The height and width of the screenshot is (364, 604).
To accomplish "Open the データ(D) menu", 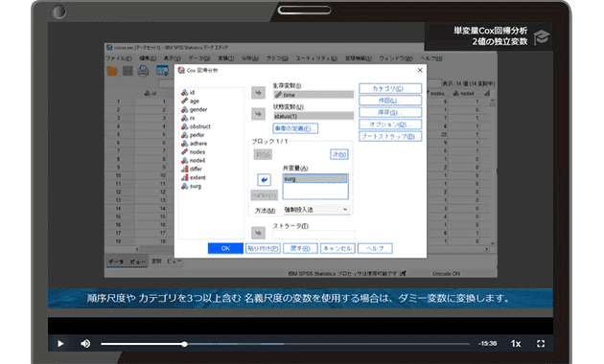I will click(198, 58).
